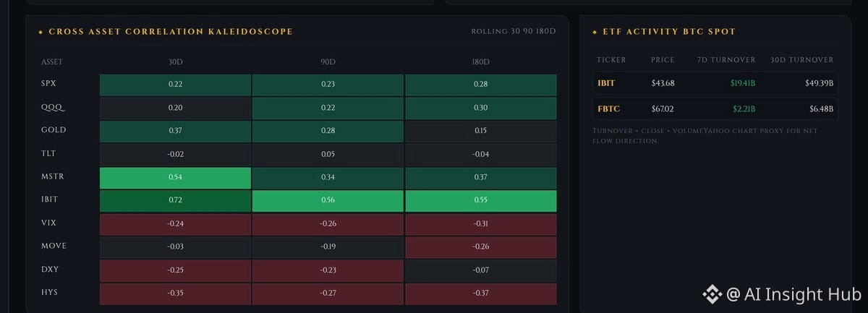
Task: Click QQQ 90D cell 0.22
Action: pyautogui.click(x=328, y=108)
